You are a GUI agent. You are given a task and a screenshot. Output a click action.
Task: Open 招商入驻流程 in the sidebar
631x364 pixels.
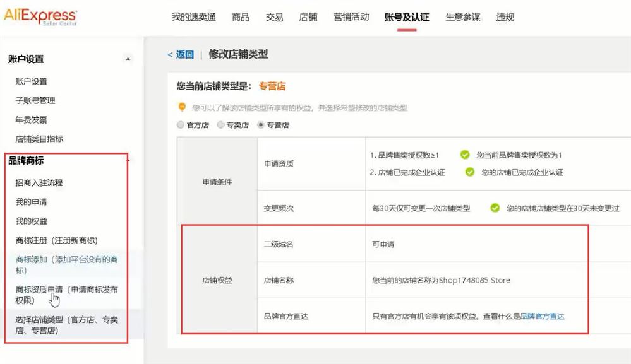[39, 183]
